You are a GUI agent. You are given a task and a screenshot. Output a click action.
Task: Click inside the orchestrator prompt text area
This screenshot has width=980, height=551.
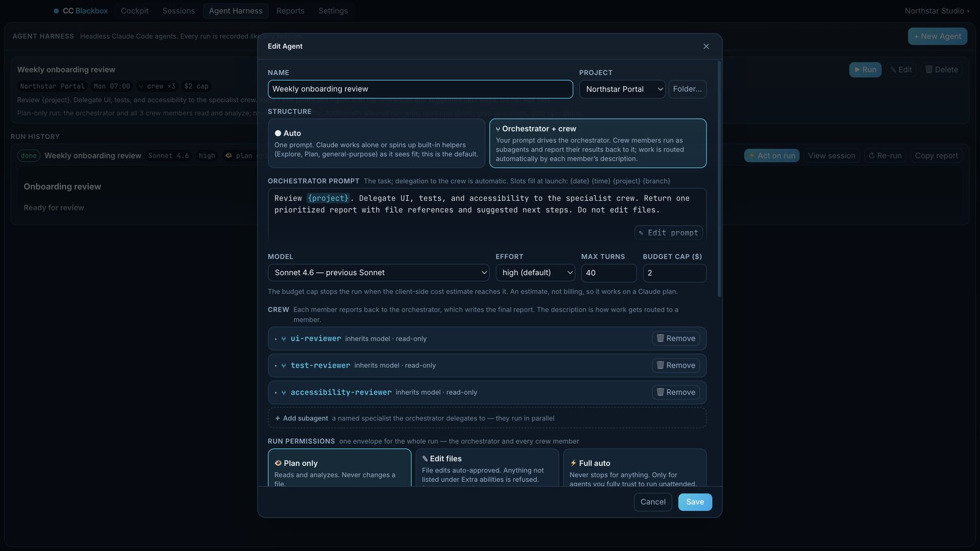pyautogui.click(x=487, y=215)
